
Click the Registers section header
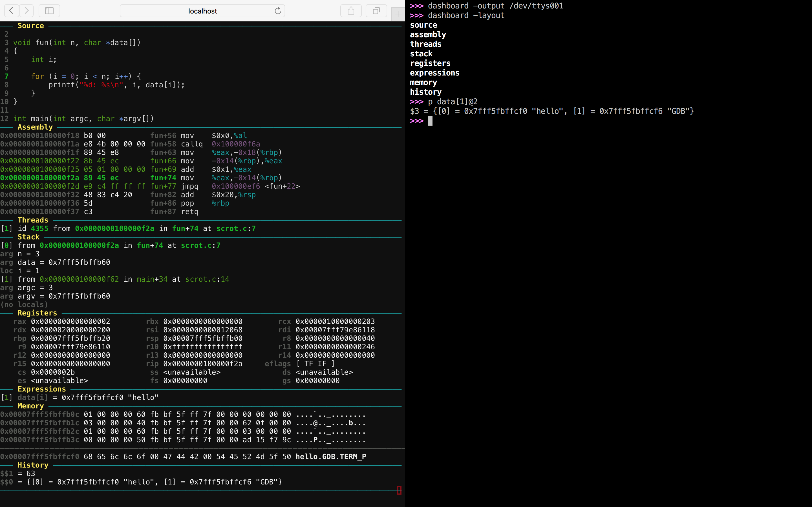click(x=37, y=313)
